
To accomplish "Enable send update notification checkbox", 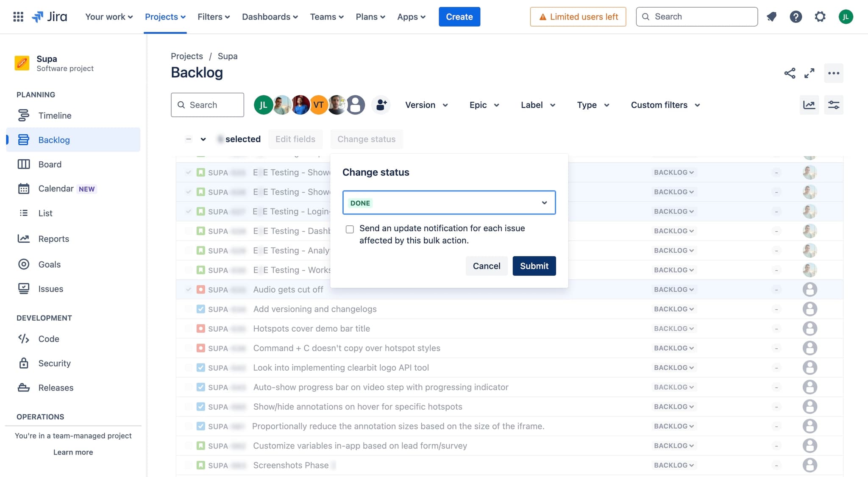I will [350, 229].
